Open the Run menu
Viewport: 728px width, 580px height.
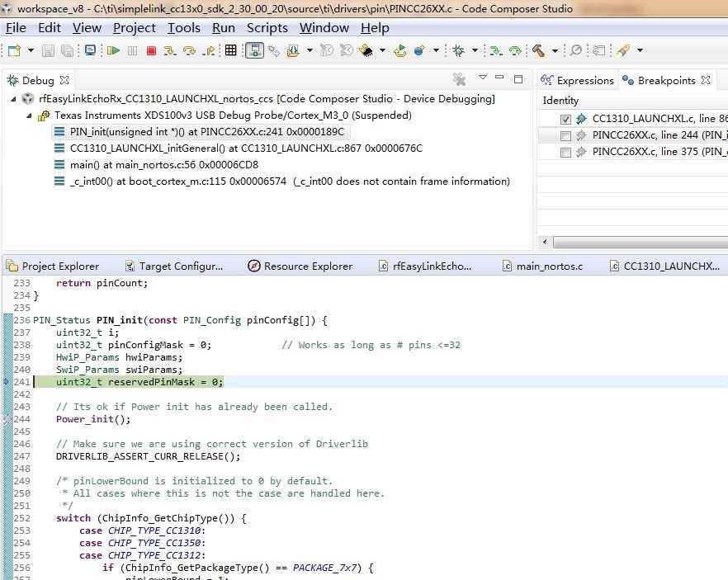point(223,27)
